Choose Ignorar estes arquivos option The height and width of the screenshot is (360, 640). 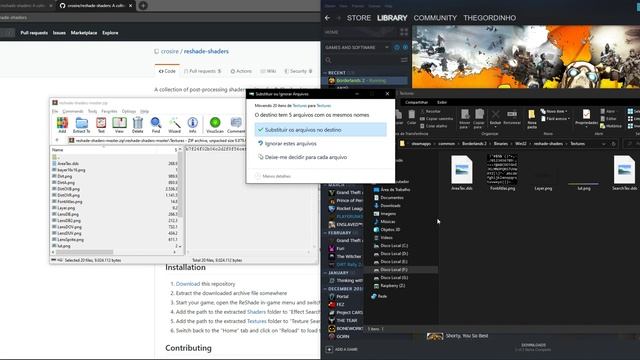(320, 144)
